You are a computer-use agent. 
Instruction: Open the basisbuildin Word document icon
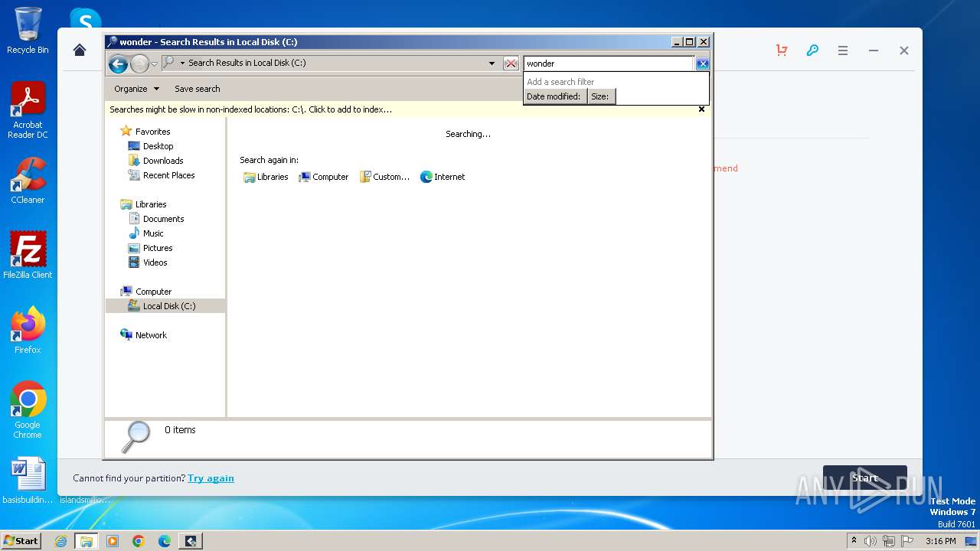(x=28, y=481)
